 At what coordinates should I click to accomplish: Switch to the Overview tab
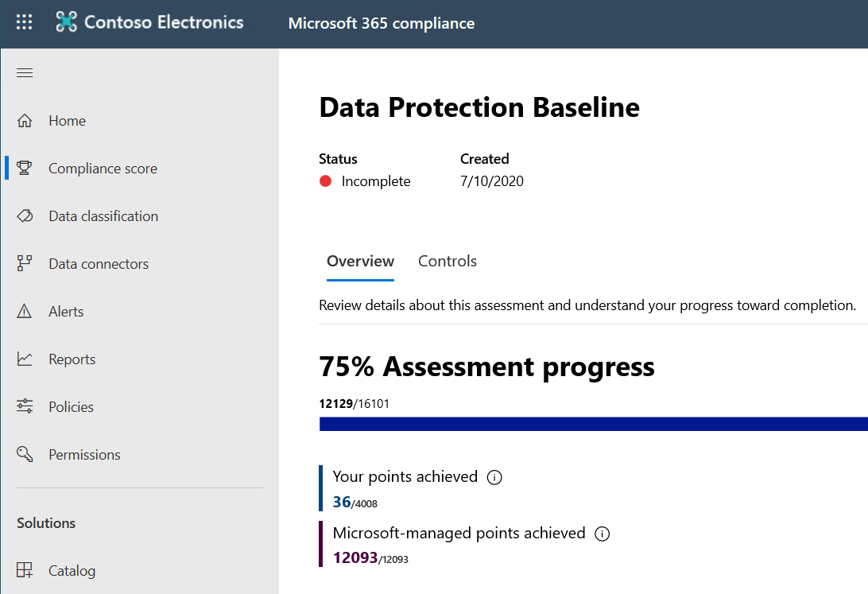click(x=360, y=262)
